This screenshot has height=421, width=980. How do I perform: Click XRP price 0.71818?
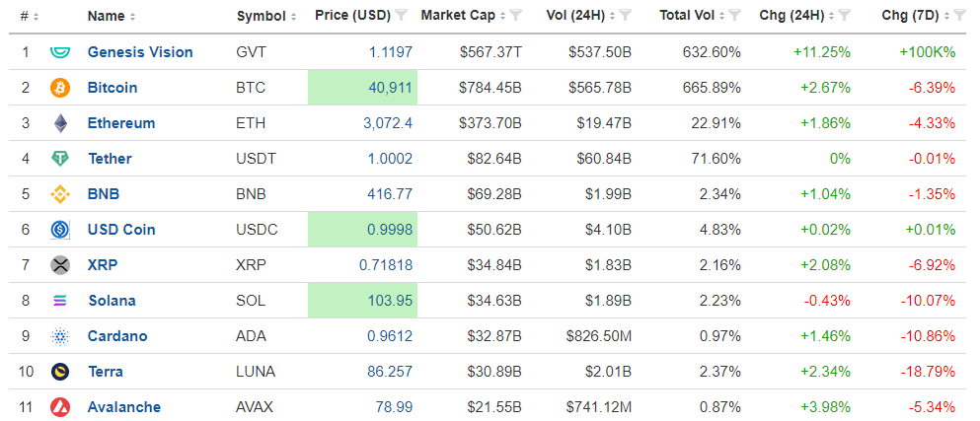pyautogui.click(x=386, y=265)
